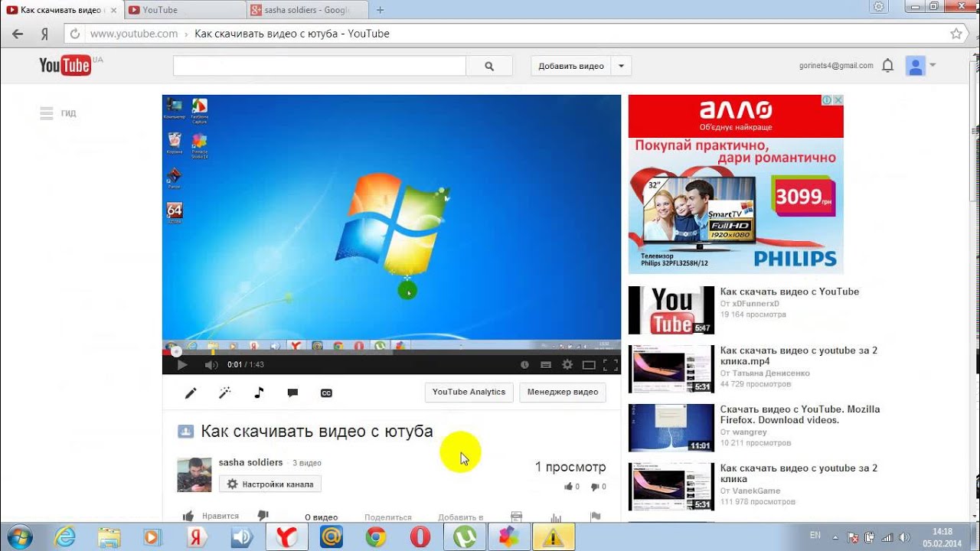Click the magnifier search button
980x551 pixels.
[x=489, y=66]
